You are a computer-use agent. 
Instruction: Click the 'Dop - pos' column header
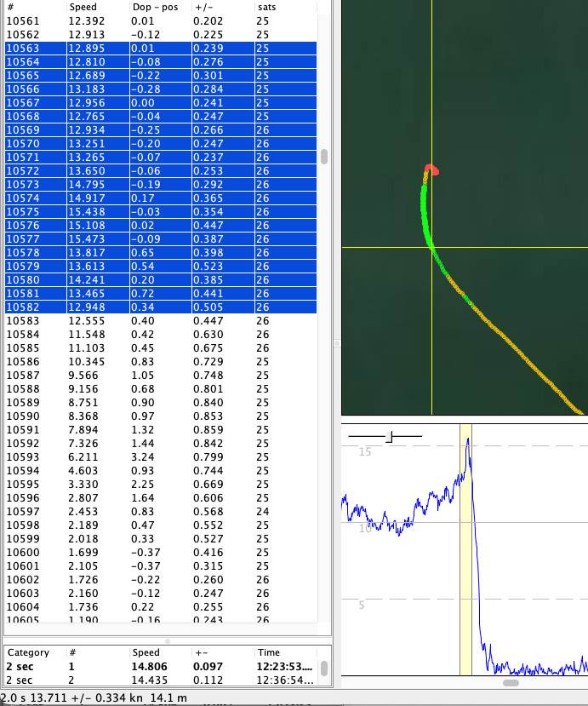[153, 7]
